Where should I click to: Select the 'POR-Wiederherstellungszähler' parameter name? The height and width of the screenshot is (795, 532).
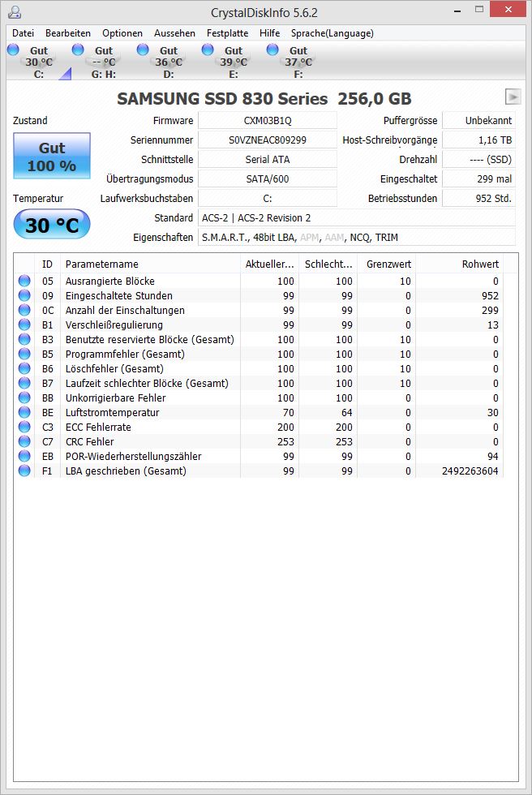(133, 456)
